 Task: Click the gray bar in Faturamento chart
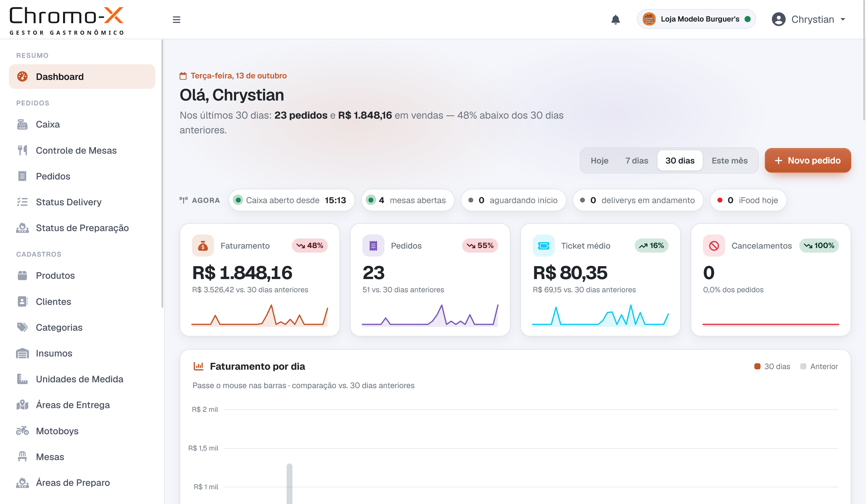point(289,483)
